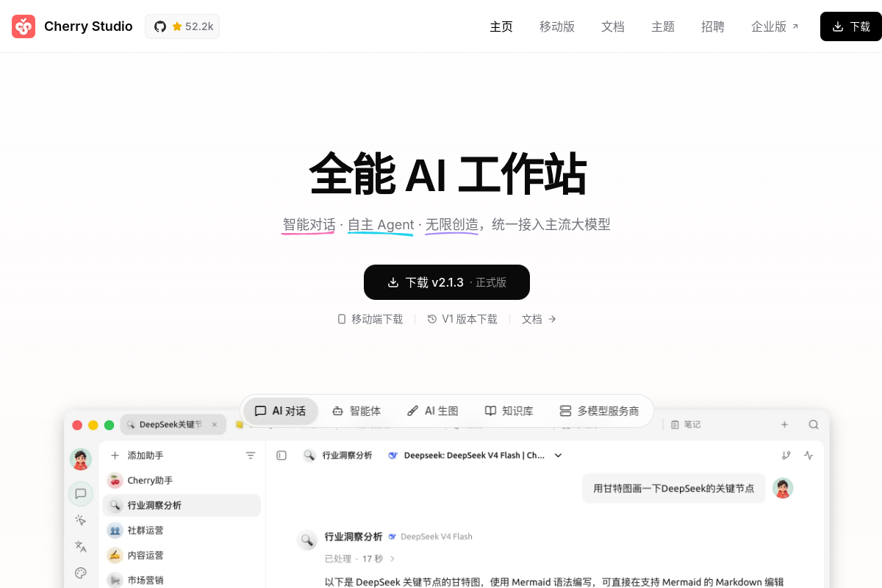The width and height of the screenshot is (882, 588).
Task: Click the 下载 v2.1.3 正式版 button
Action: tap(447, 282)
